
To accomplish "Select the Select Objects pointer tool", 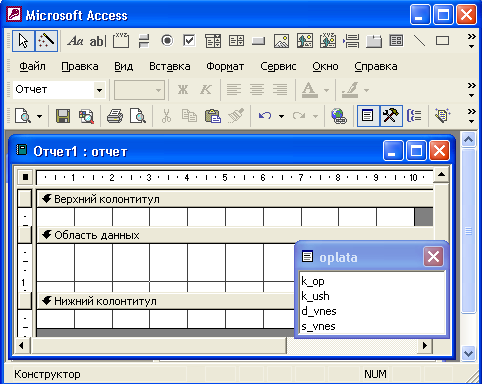I will pyautogui.click(x=23, y=41).
